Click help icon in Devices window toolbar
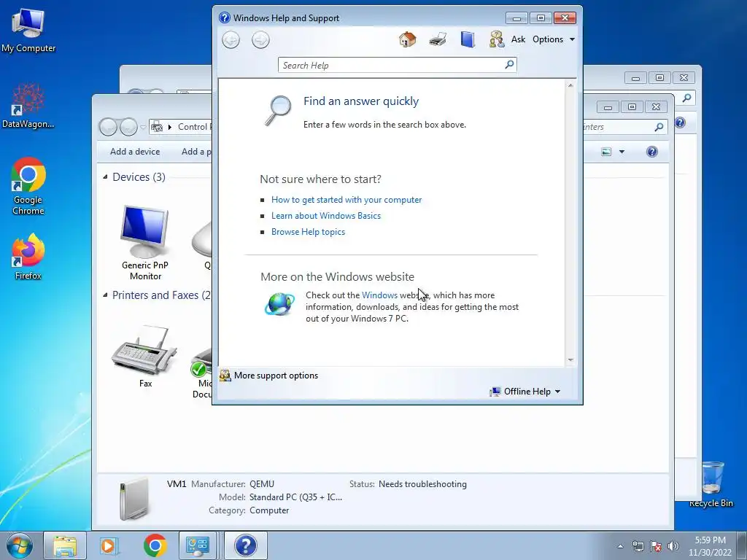Image resolution: width=747 pixels, height=560 pixels. pos(651,152)
